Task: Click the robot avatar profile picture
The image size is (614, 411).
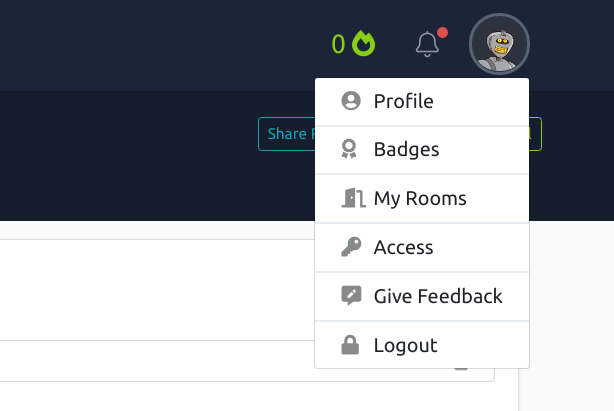Action: (x=499, y=44)
